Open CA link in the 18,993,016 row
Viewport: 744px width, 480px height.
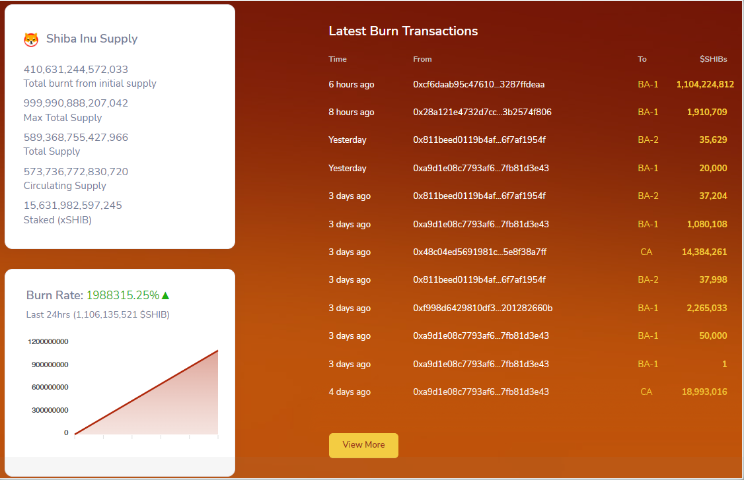[x=646, y=392]
